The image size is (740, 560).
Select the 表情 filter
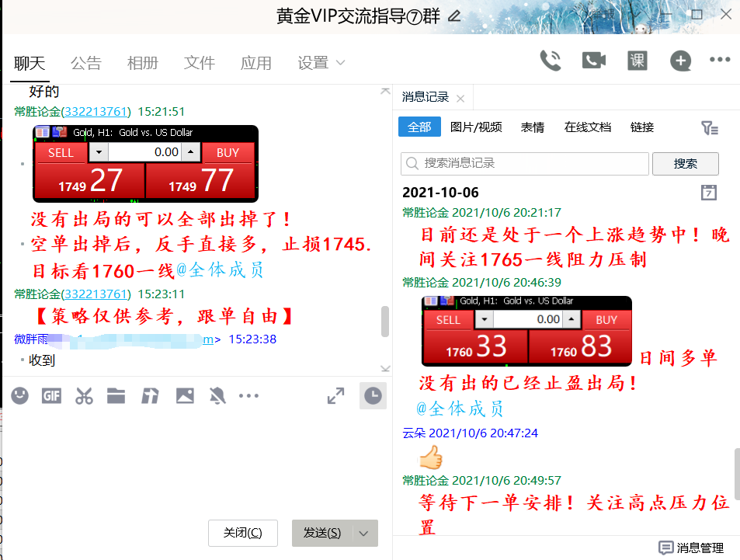(x=533, y=127)
